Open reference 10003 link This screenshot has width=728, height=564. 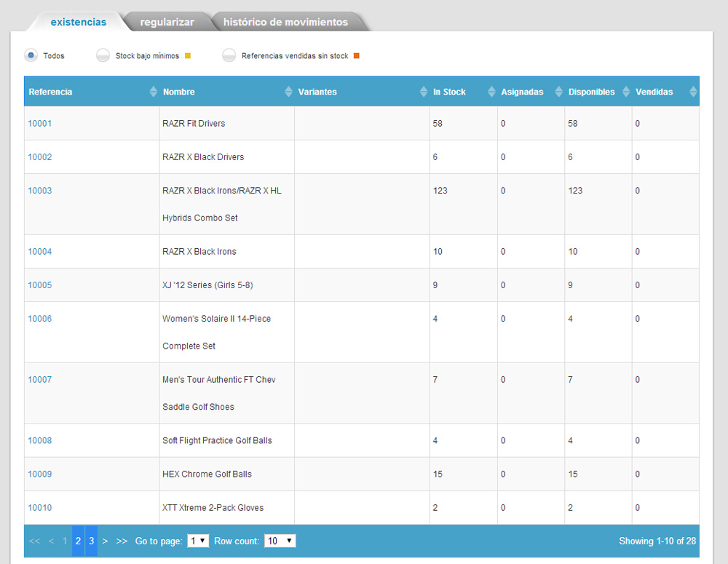(x=40, y=191)
